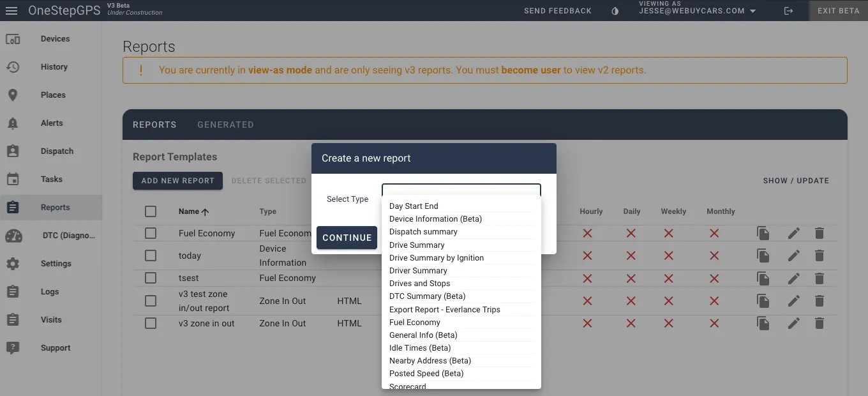Duplicate the Fuel Economy report
The height and width of the screenshot is (396, 868).
coord(763,233)
